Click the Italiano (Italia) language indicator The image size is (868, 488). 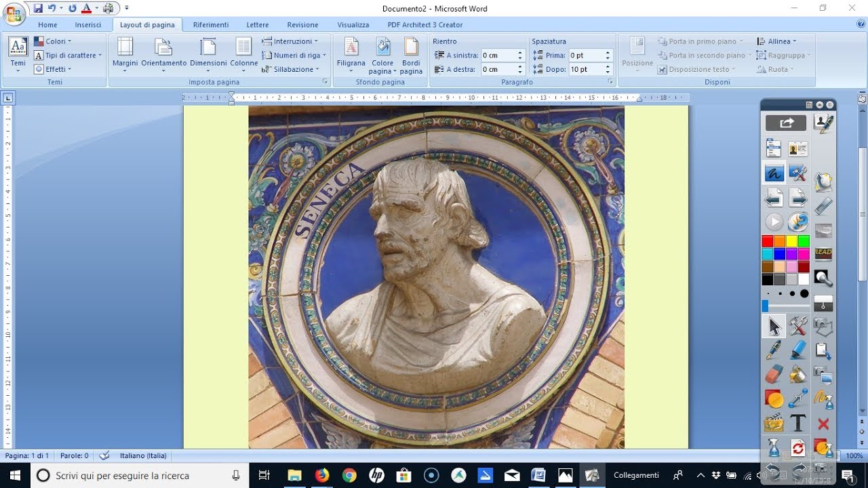(x=143, y=455)
